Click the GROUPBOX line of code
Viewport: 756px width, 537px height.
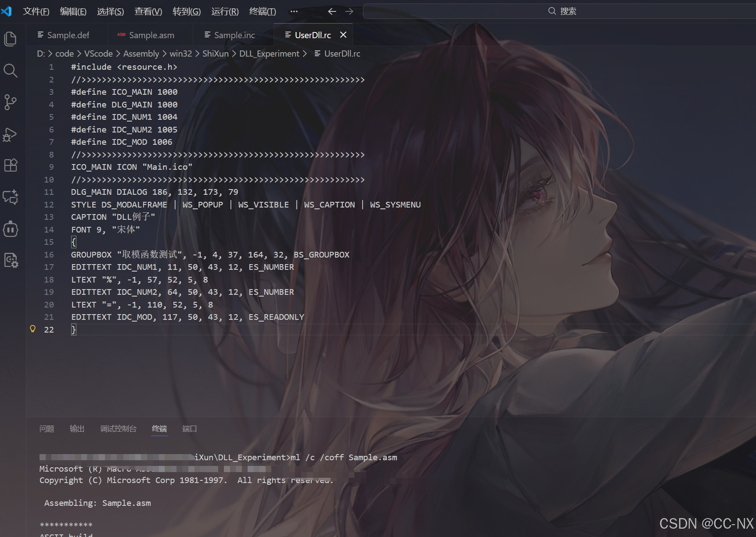click(x=210, y=255)
